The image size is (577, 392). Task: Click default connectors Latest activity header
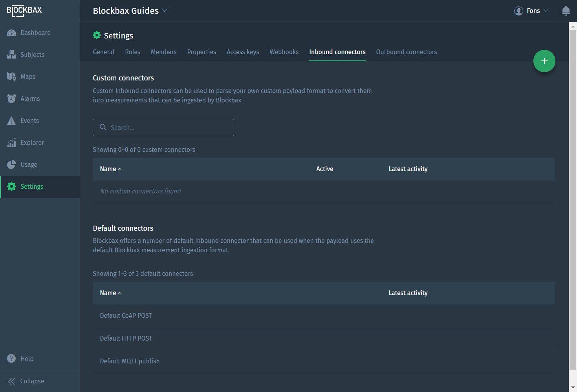tap(408, 293)
